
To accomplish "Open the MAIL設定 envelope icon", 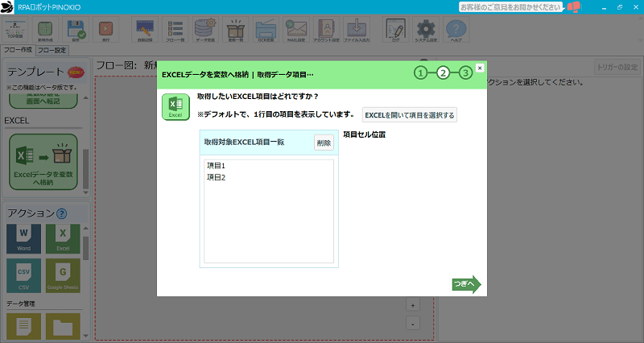I will [x=296, y=30].
